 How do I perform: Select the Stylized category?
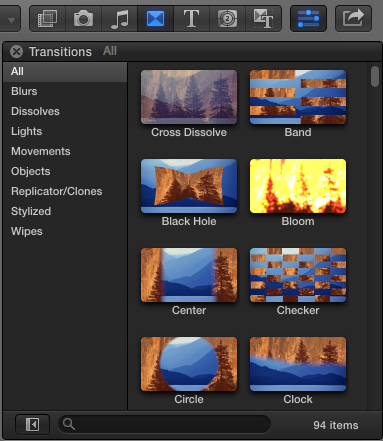(65, 211)
